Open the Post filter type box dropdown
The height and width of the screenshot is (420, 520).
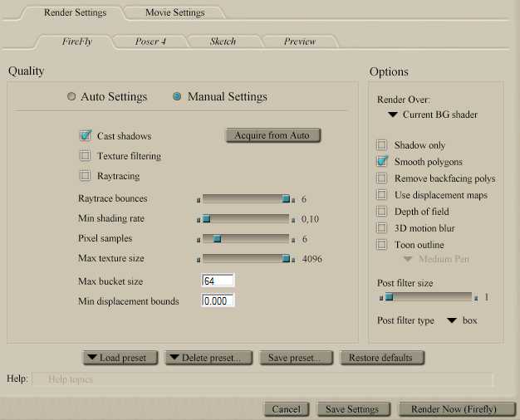462,320
